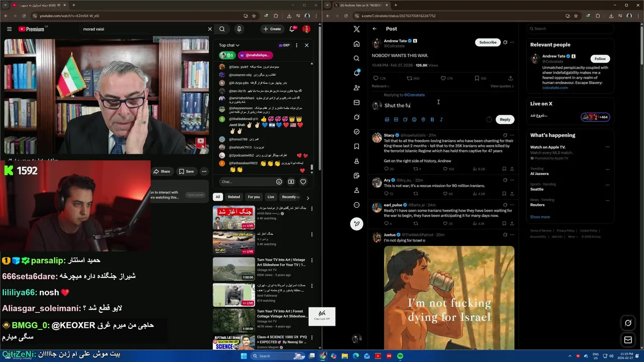Open the YouTube guide hamburger menu
The image size is (644, 362).
pos(9,29)
